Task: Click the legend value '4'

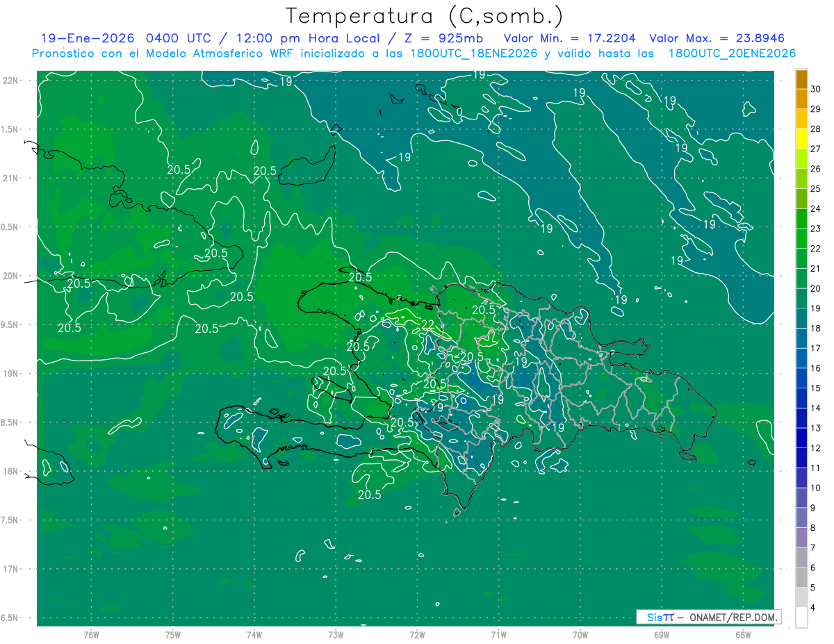Action: 813,608
